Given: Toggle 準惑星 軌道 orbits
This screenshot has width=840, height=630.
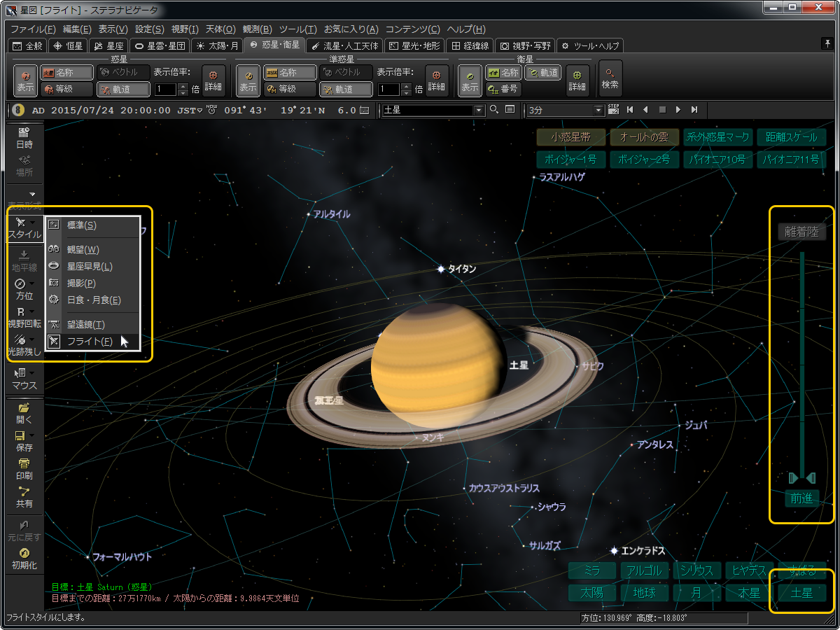Looking at the screenshot, I should (x=346, y=89).
